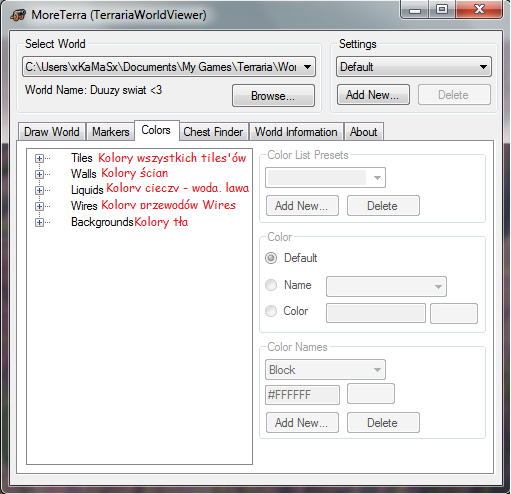511x494 pixels.
Task: Expand the Liquids tree node
Action: click(x=39, y=190)
